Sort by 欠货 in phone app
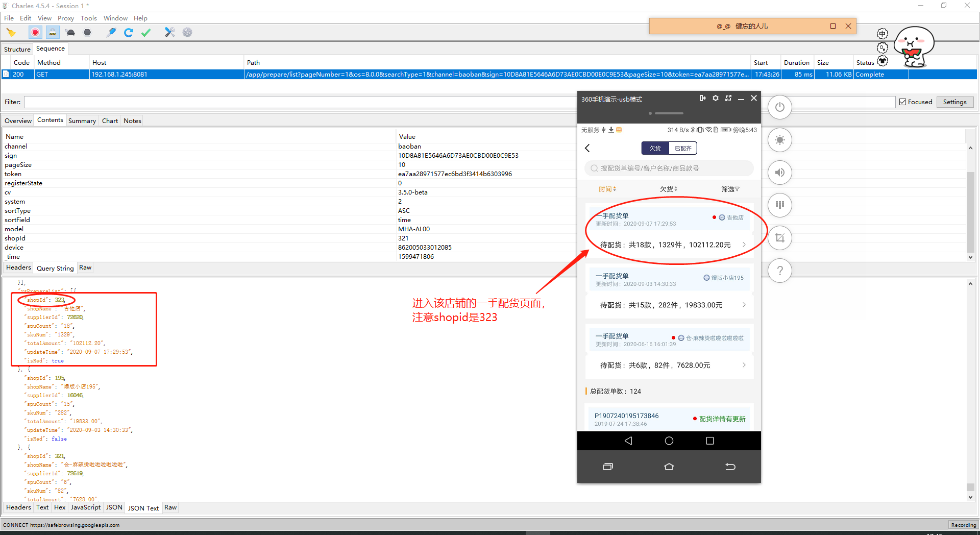The image size is (980, 535). point(669,189)
